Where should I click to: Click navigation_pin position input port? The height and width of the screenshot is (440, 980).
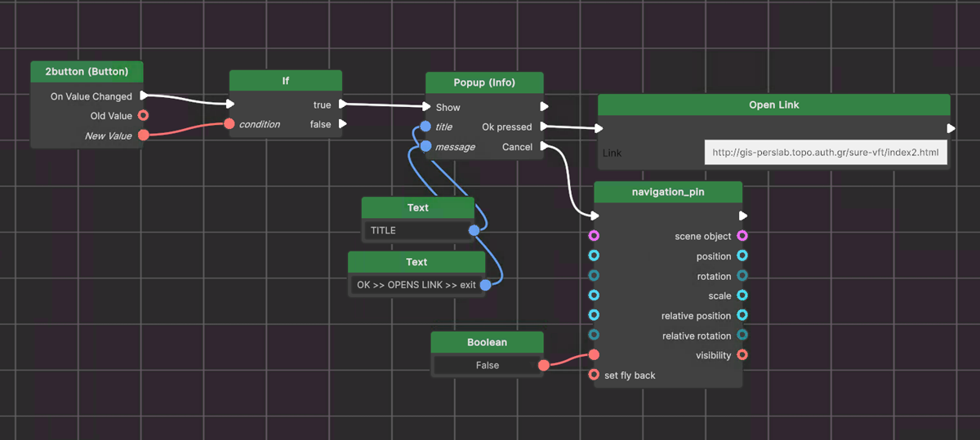(594, 256)
